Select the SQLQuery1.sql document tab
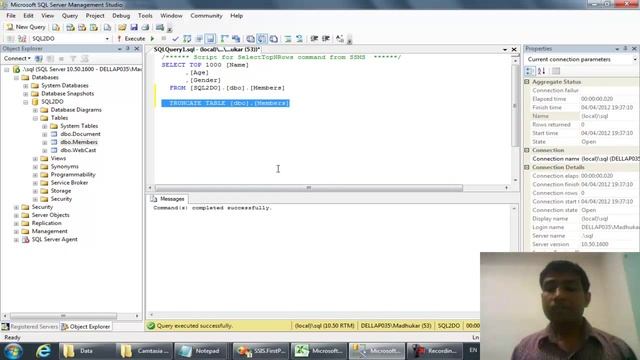Image resolution: width=640 pixels, height=360 pixels. coord(207,49)
